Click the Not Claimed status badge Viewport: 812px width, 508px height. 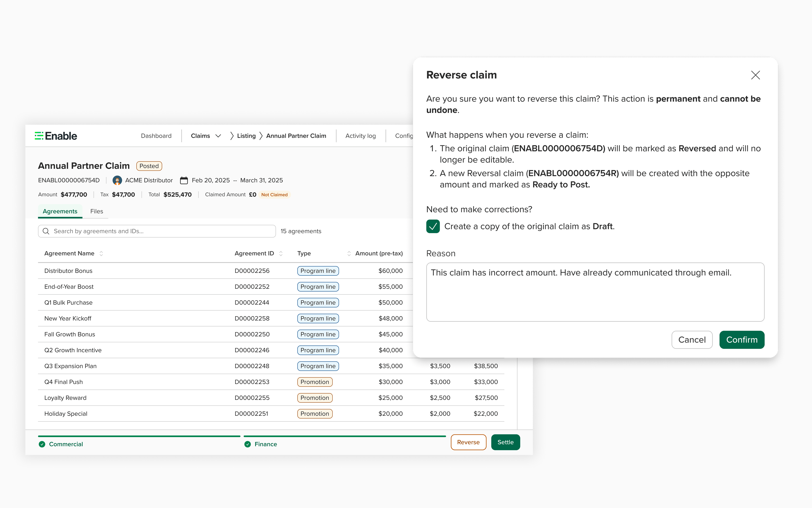274,195
